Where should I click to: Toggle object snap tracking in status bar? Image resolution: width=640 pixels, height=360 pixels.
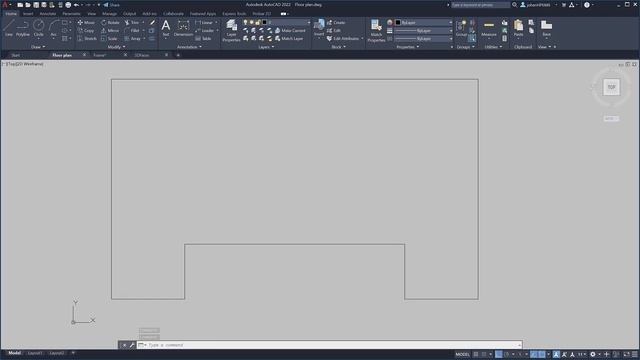[534, 354]
